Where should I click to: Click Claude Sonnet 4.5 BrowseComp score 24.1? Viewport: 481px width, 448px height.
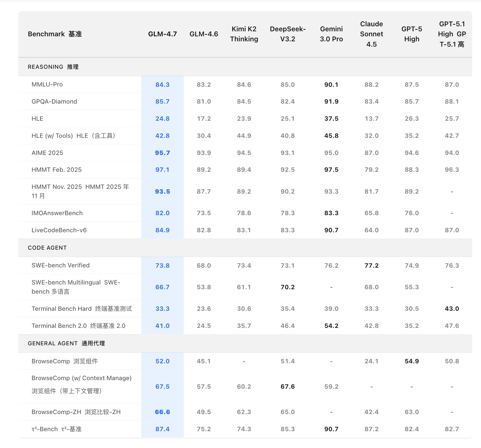(372, 361)
